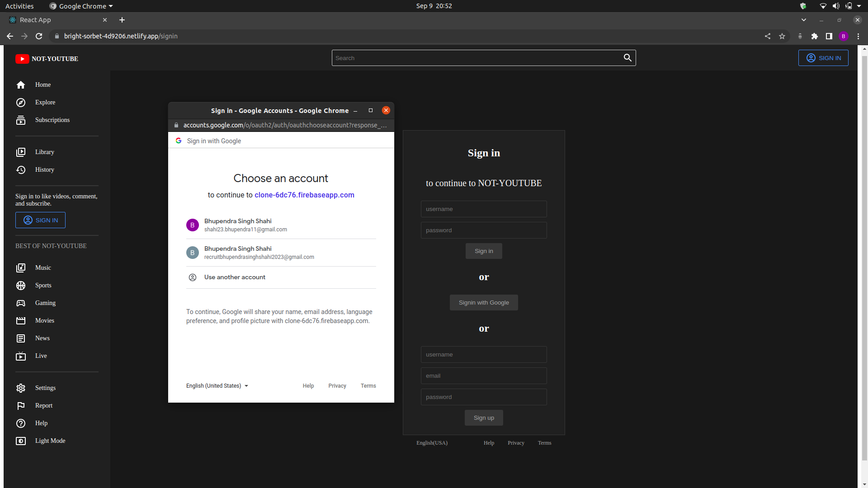The width and height of the screenshot is (868, 488).
Task: Open the Gaming section
Action: (x=45, y=303)
